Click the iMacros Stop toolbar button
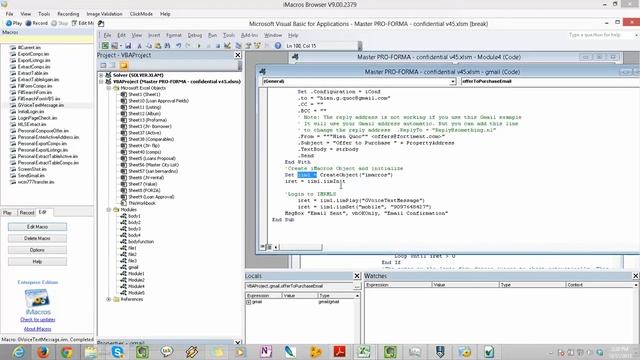This screenshot has width=640, height=360. pyautogui.click(x=60, y=23)
